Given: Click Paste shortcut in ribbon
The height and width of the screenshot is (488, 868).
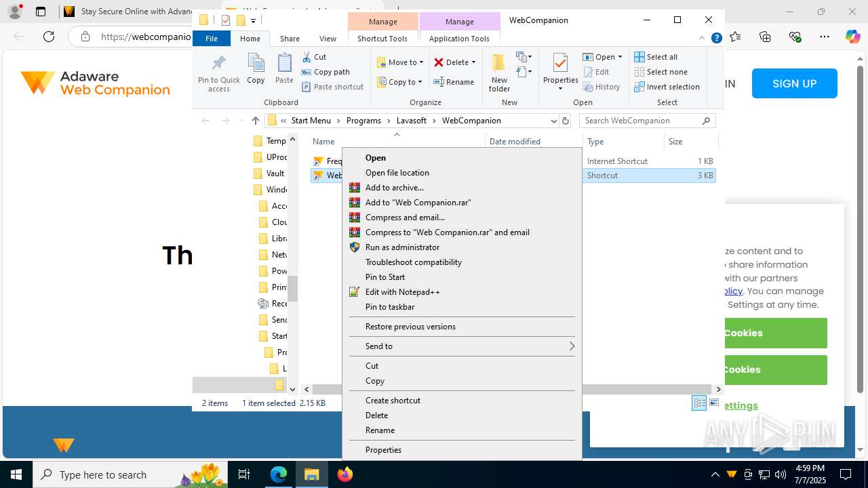Looking at the screenshot, I should point(332,87).
